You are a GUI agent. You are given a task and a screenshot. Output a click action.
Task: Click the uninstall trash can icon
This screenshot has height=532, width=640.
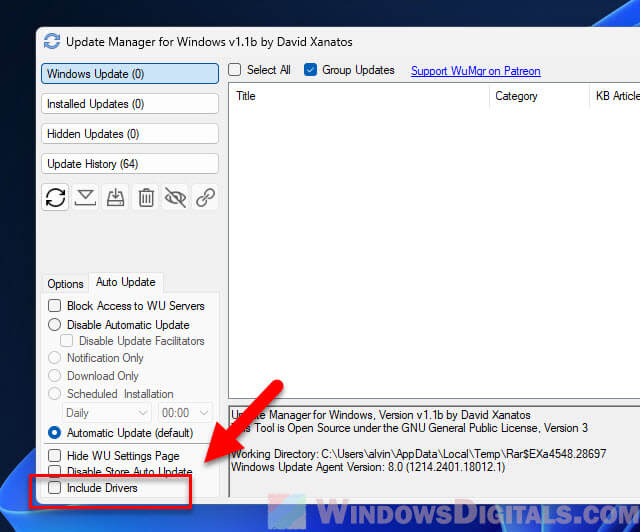click(x=146, y=198)
